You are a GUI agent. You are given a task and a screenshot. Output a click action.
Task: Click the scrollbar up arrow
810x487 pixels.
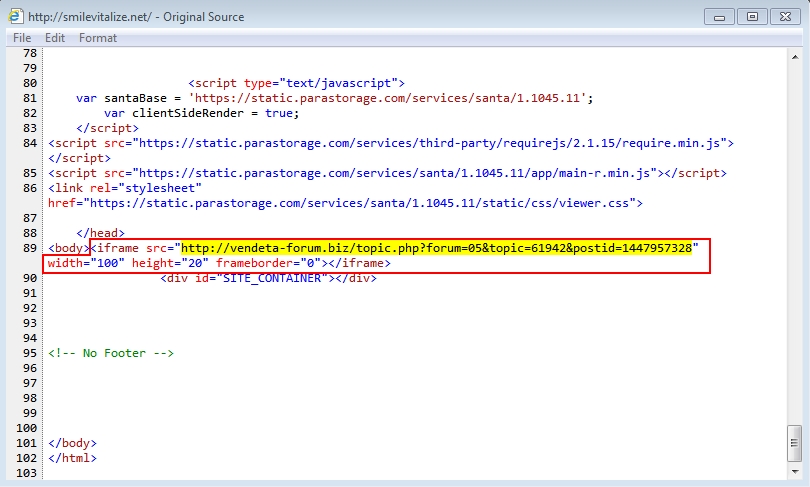(795, 57)
